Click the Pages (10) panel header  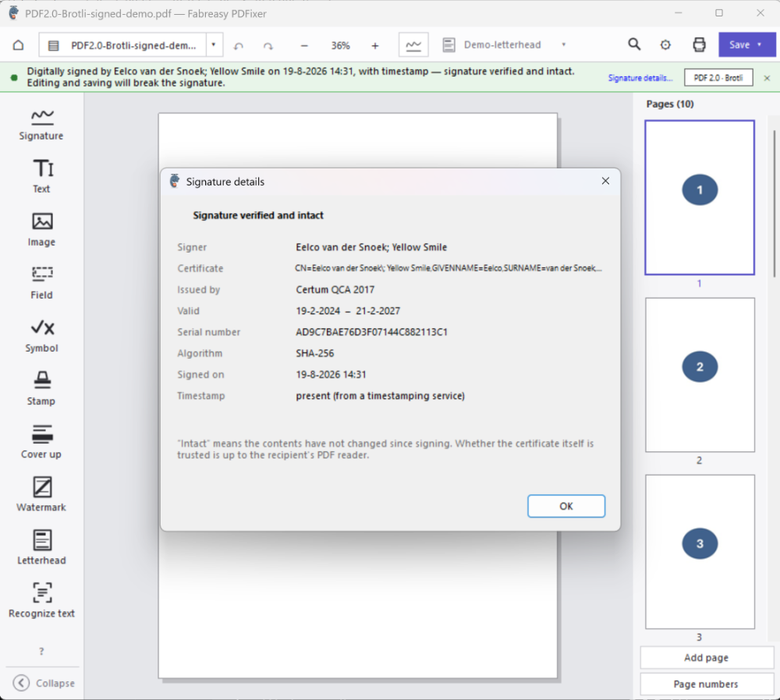coord(669,104)
